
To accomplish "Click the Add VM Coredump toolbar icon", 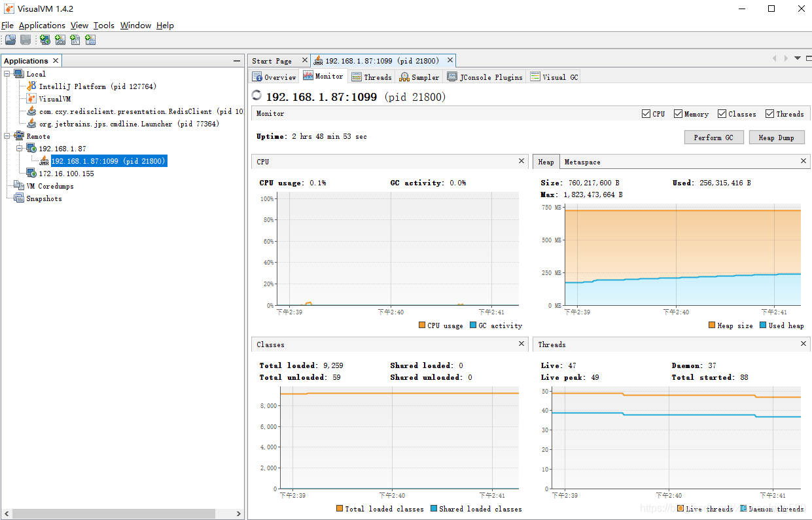I will [75, 40].
